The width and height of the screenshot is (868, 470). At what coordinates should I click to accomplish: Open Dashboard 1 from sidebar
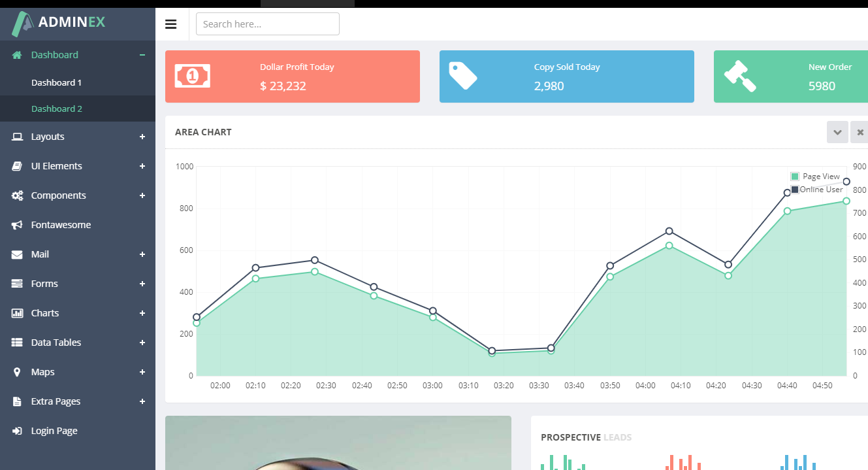pyautogui.click(x=78, y=82)
